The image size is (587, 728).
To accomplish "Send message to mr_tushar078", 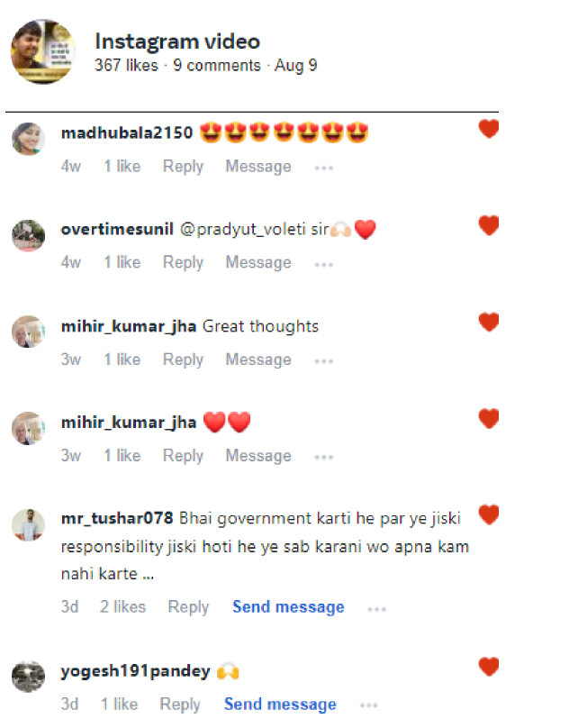I will click(x=288, y=607).
